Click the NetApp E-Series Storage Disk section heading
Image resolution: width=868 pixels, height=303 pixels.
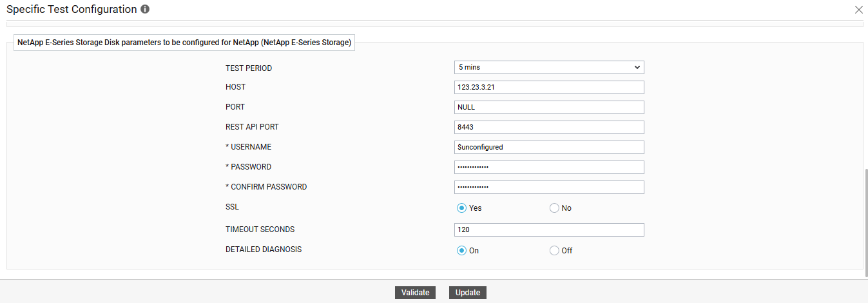point(184,43)
